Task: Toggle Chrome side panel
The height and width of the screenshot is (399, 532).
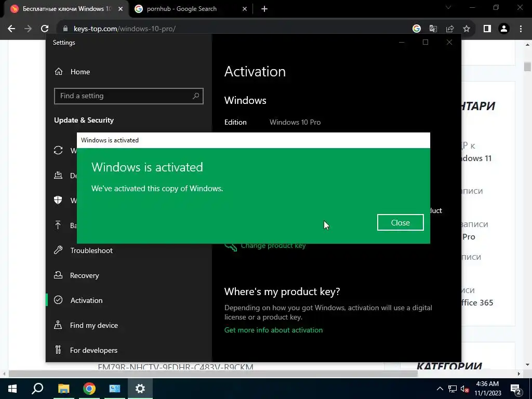Action: coord(487,29)
